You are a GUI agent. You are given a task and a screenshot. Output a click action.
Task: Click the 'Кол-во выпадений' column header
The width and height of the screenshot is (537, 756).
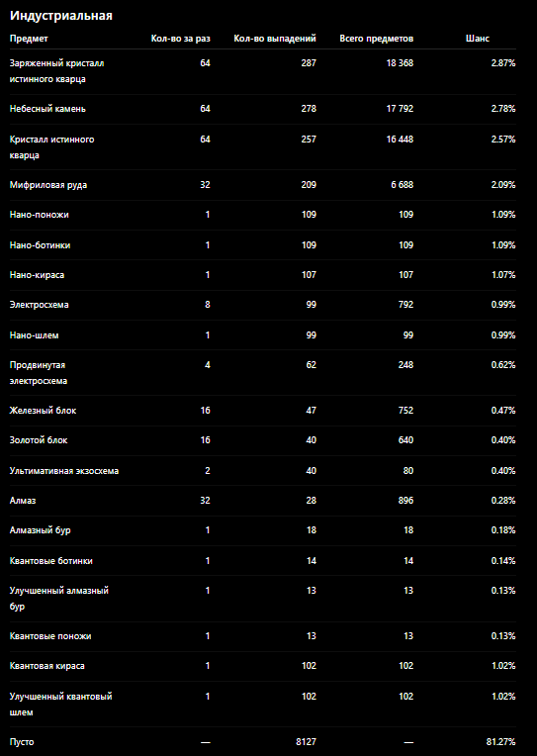(275, 39)
